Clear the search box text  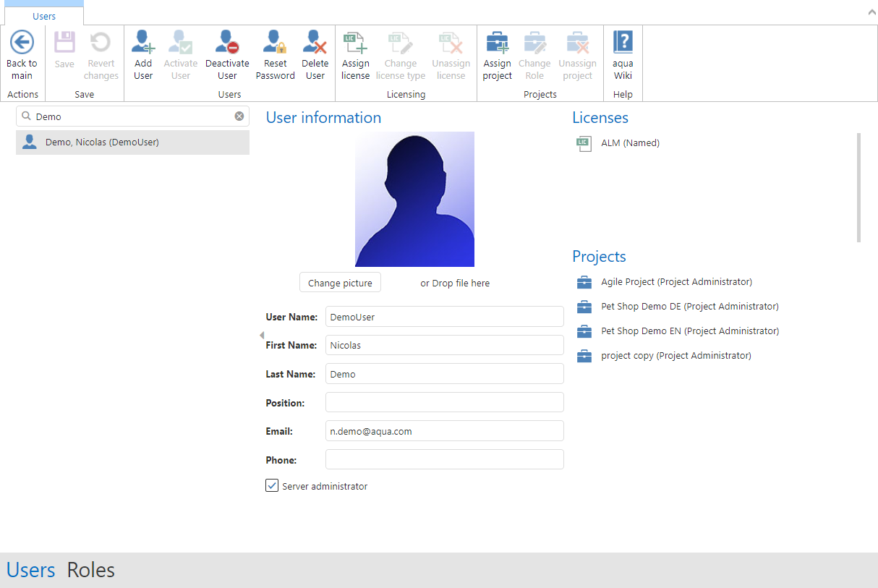coord(239,116)
